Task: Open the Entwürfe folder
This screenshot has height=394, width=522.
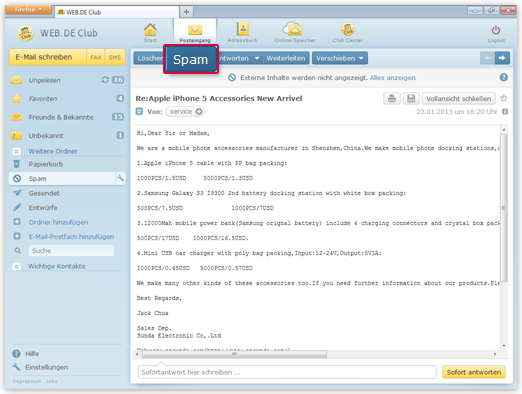Action: point(43,208)
